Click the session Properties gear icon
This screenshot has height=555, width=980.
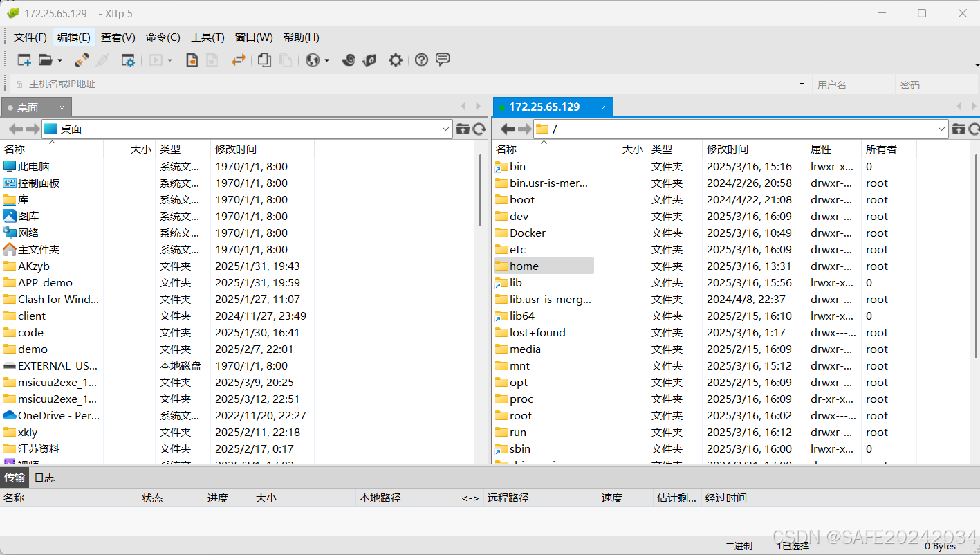pos(128,60)
